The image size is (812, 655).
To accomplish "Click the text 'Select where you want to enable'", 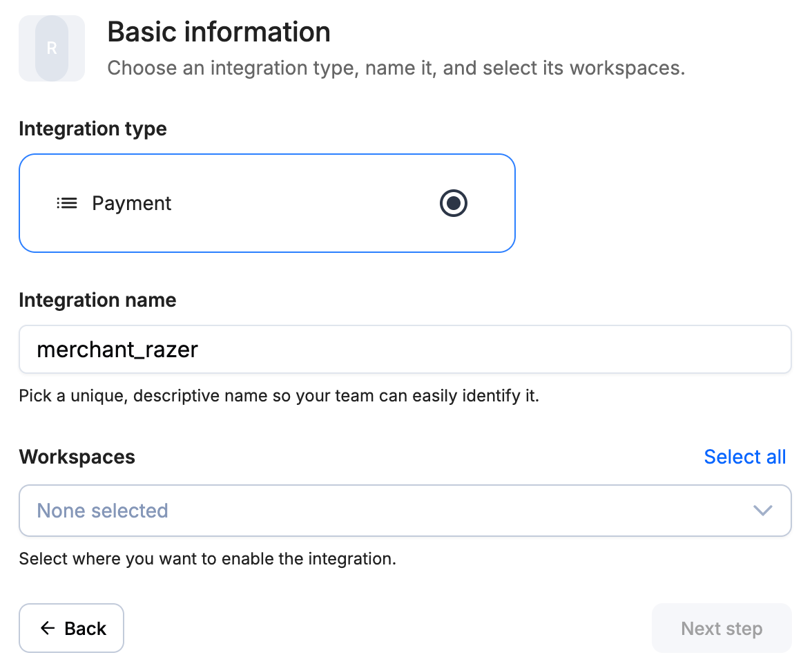I will click(147, 558).
